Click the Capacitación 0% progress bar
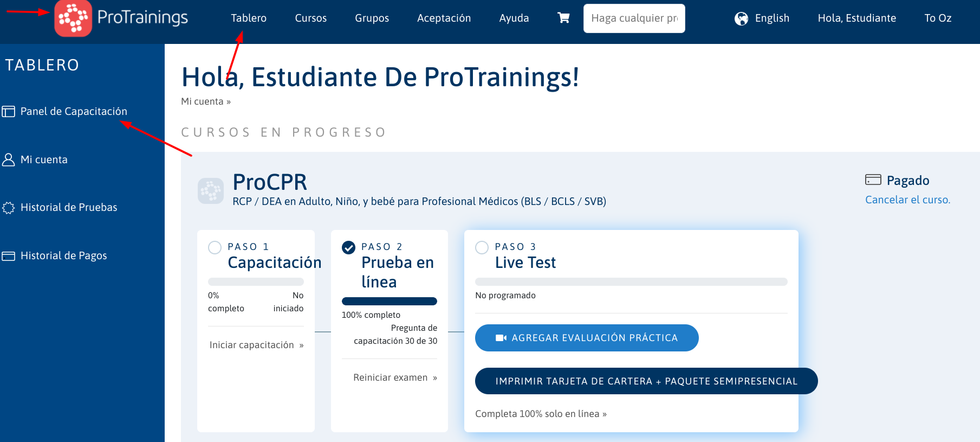This screenshot has width=980, height=442. coord(256,281)
